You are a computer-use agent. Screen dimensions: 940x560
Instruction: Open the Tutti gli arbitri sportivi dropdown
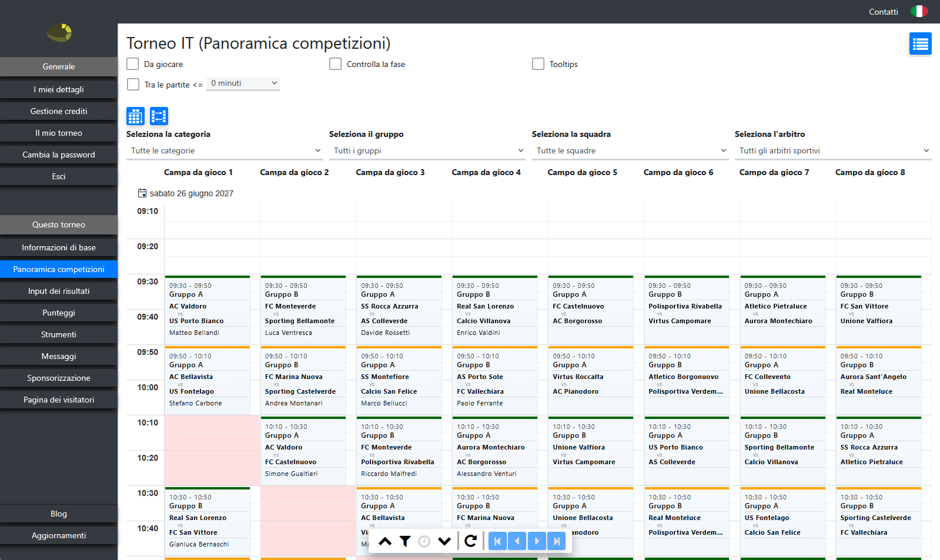(833, 151)
